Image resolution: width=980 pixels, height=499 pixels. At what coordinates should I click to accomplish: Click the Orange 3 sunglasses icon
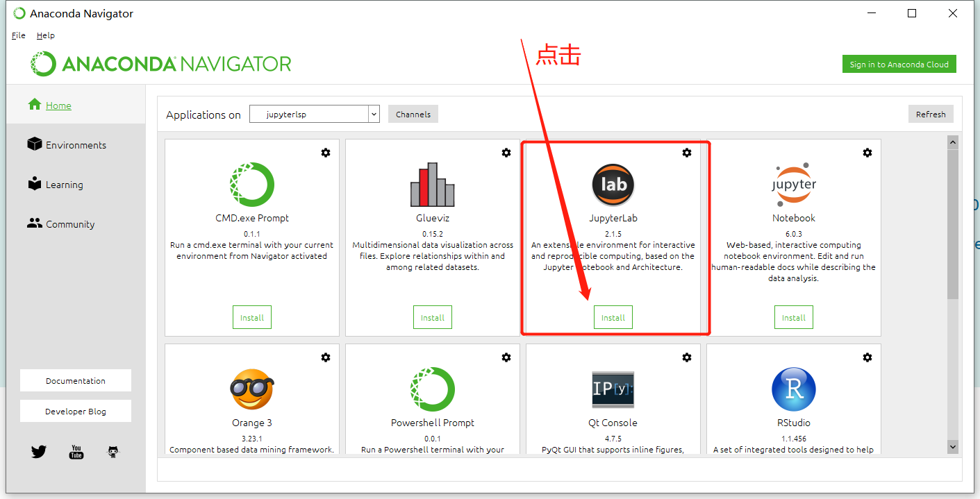coord(252,389)
